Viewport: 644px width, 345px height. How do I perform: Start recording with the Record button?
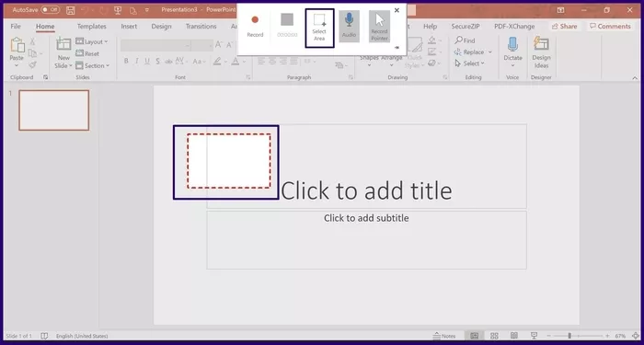tap(255, 27)
